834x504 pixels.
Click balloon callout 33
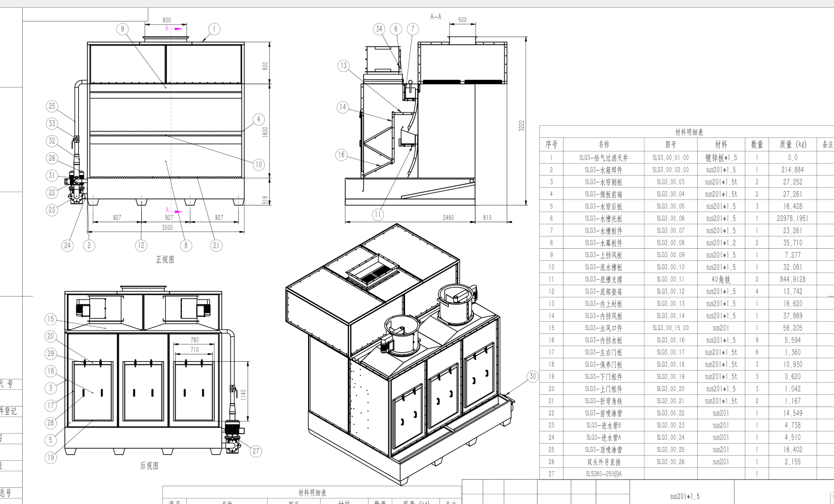[52, 124]
